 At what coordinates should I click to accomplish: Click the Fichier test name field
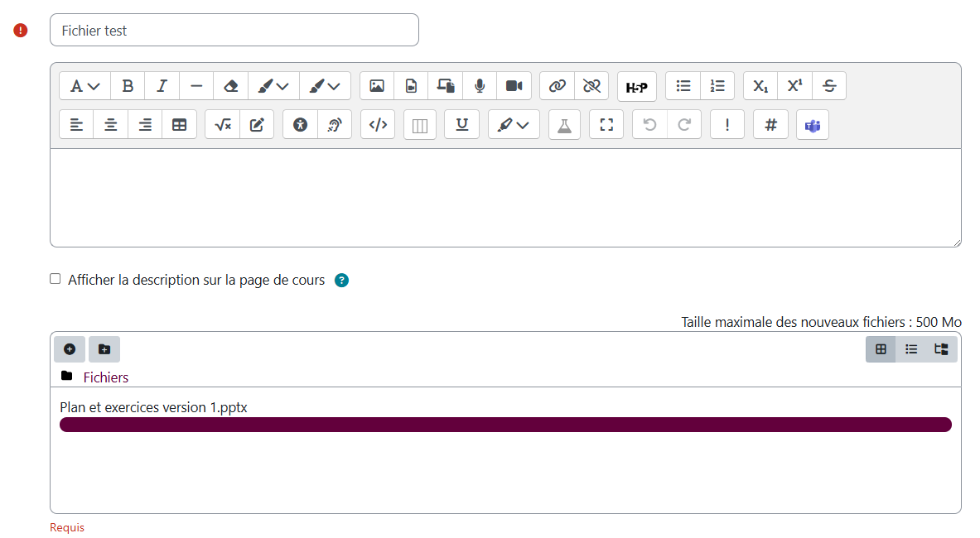(234, 31)
